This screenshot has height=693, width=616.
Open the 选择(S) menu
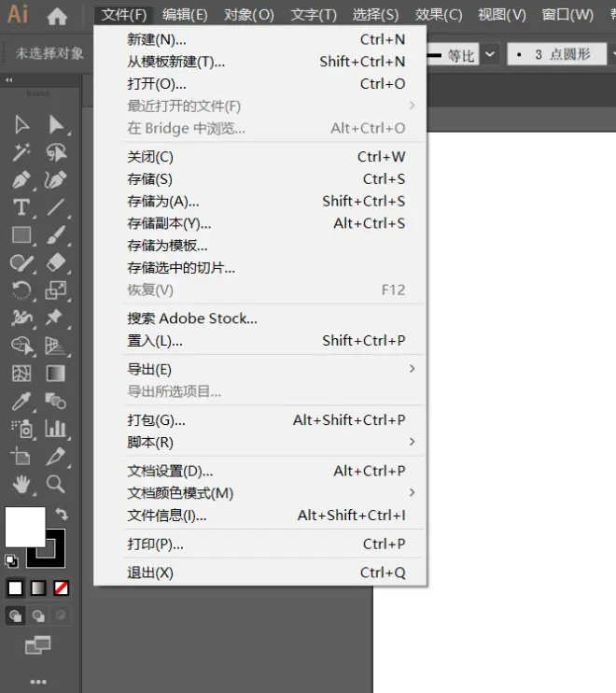376,15
